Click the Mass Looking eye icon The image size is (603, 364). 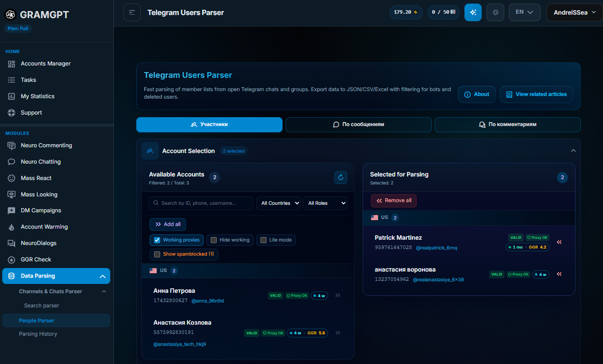(12, 195)
